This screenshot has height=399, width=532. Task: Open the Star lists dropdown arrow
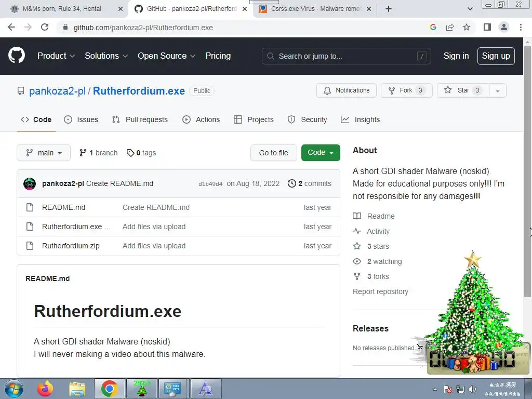pos(497,90)
